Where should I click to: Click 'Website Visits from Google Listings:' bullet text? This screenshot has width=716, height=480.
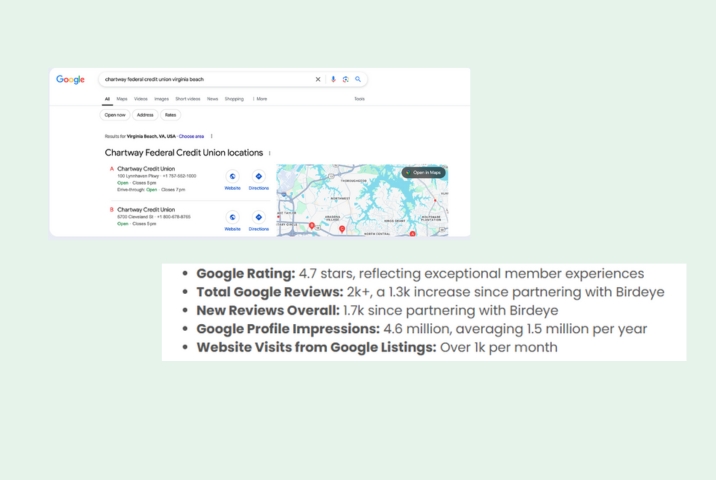(316, 347)
